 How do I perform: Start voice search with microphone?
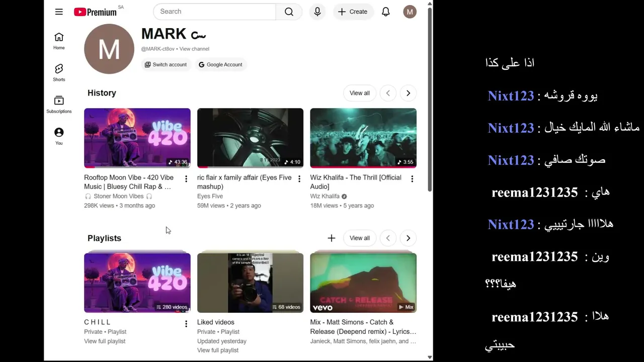click(317, 12)
